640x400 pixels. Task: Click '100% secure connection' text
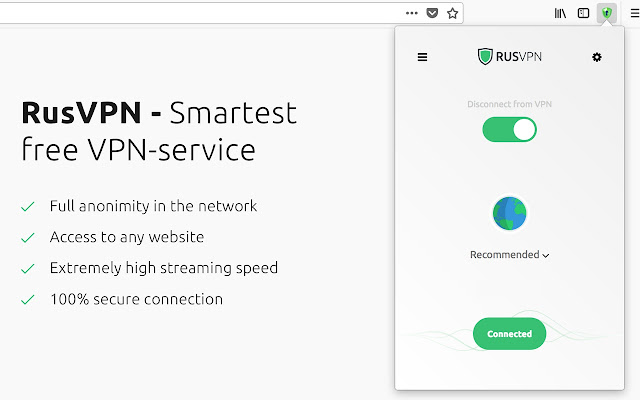pos(136,299)
